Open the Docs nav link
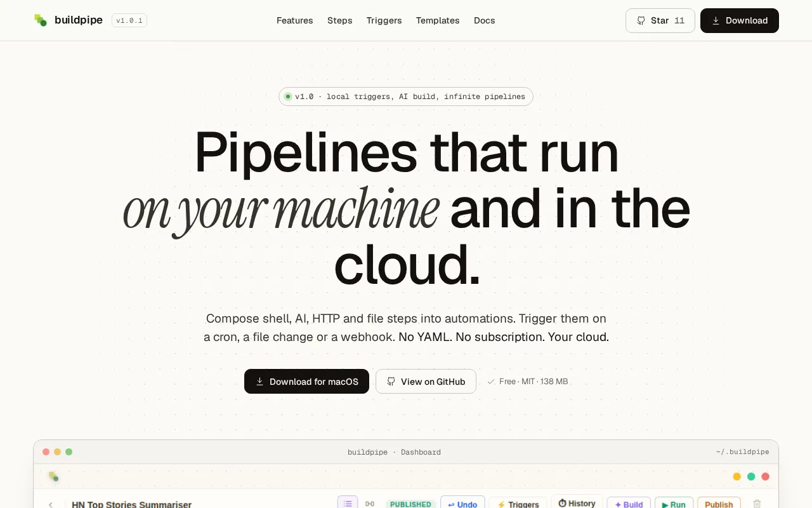Image resolution: width=812 pixels, height=508 pixels. (x=485, y=20)
